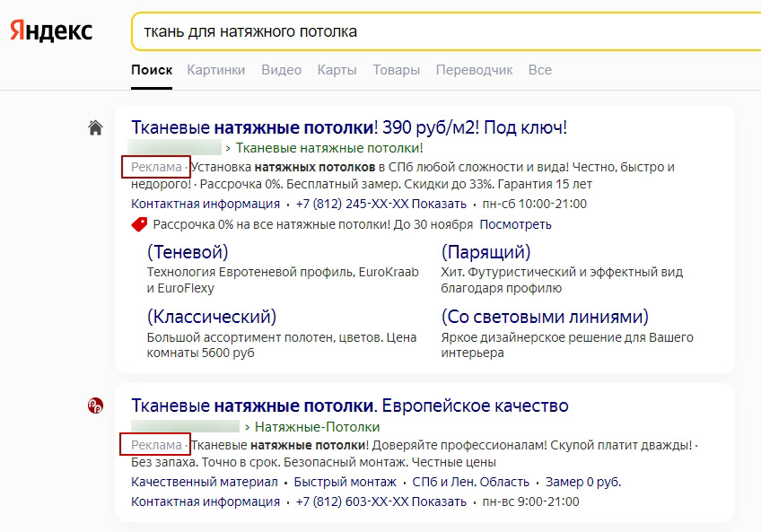The height and width of the screenshot is (532, 761).
Task: Select the Товары tab
Action: [x=396, y=70]
